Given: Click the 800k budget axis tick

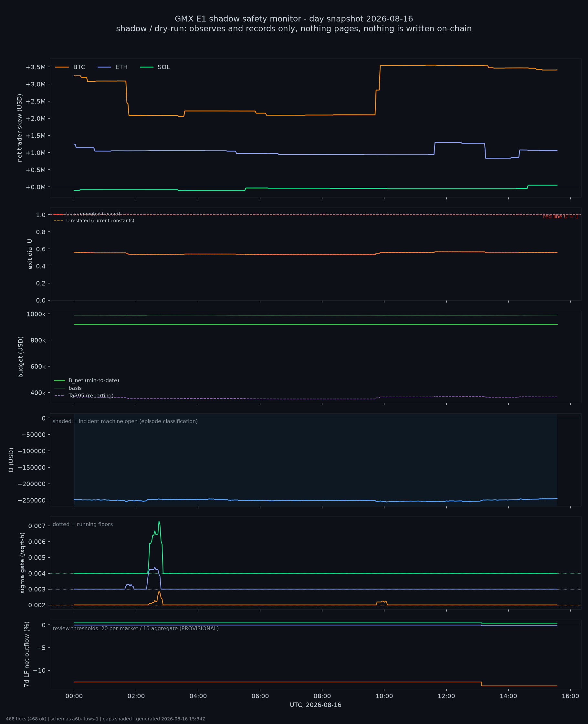Looking at the screenshot, I should [x=38, y=340].
